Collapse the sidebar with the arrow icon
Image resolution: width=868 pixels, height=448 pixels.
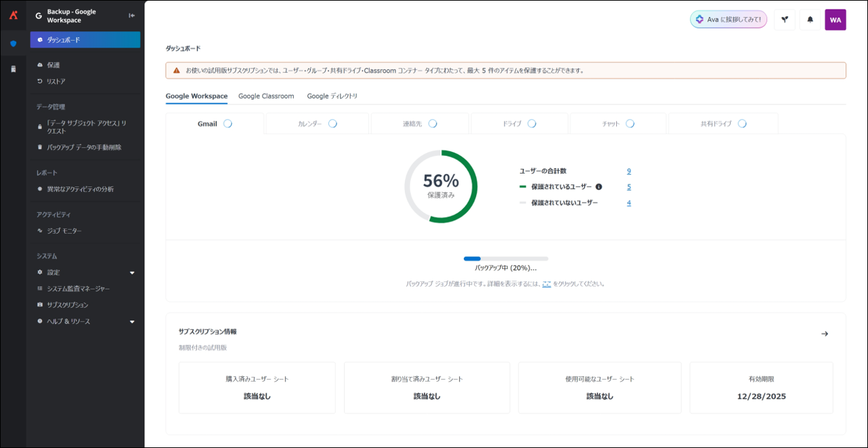point(132,16)
